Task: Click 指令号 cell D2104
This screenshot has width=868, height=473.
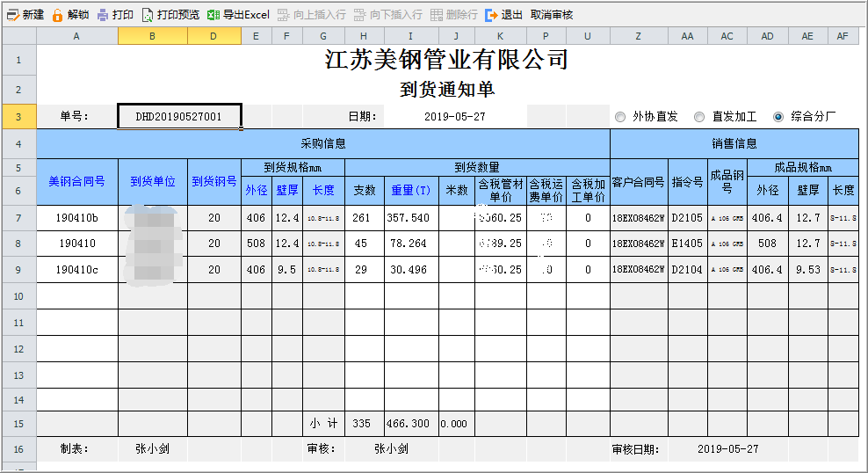Action: tap(687, 270)
